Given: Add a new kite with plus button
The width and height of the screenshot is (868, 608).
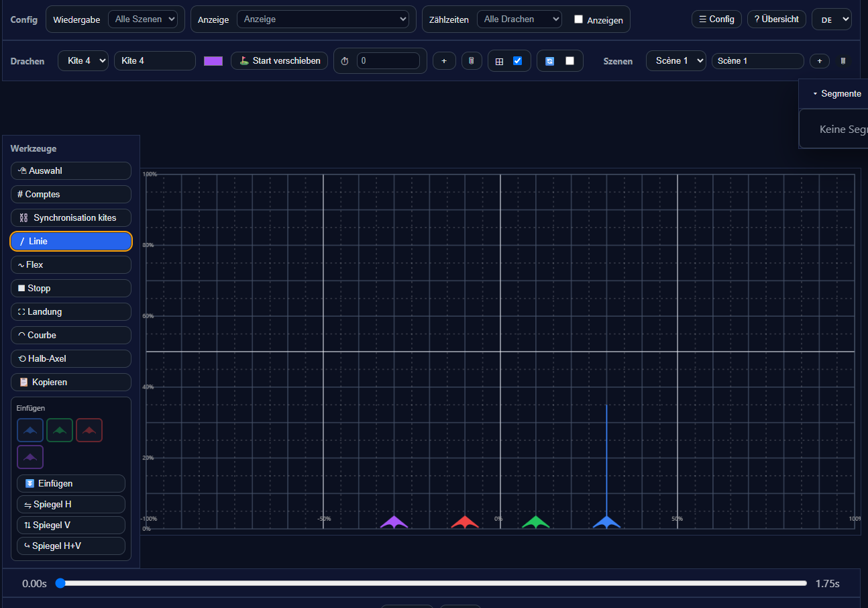Looking at the screenshot, I should (x=443, y=61).
